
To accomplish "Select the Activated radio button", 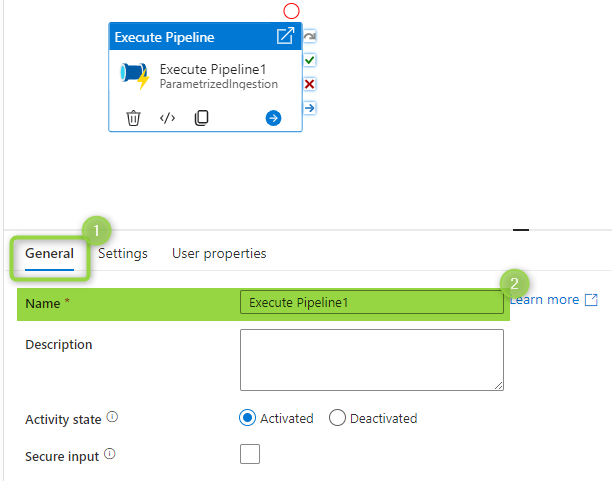I will [x=247, y=418].
